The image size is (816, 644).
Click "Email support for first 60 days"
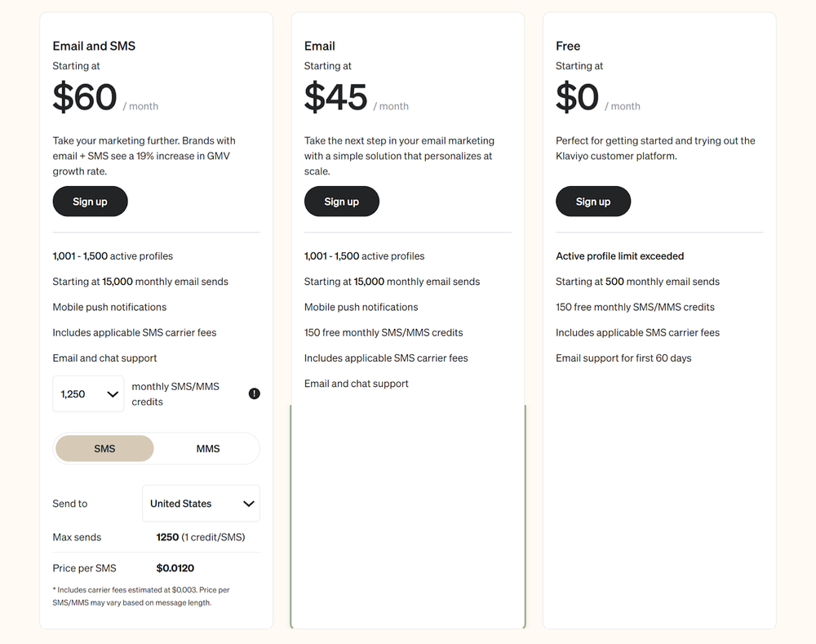tap(623, 358)
